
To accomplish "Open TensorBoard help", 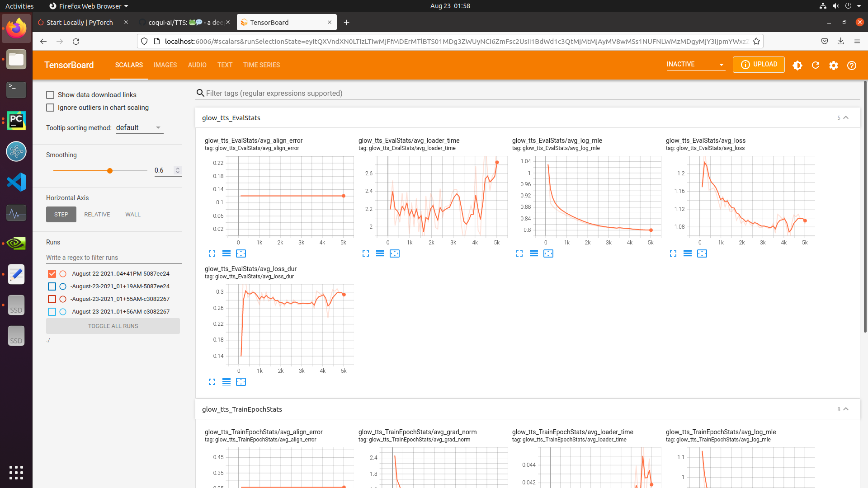I will 852,66.
